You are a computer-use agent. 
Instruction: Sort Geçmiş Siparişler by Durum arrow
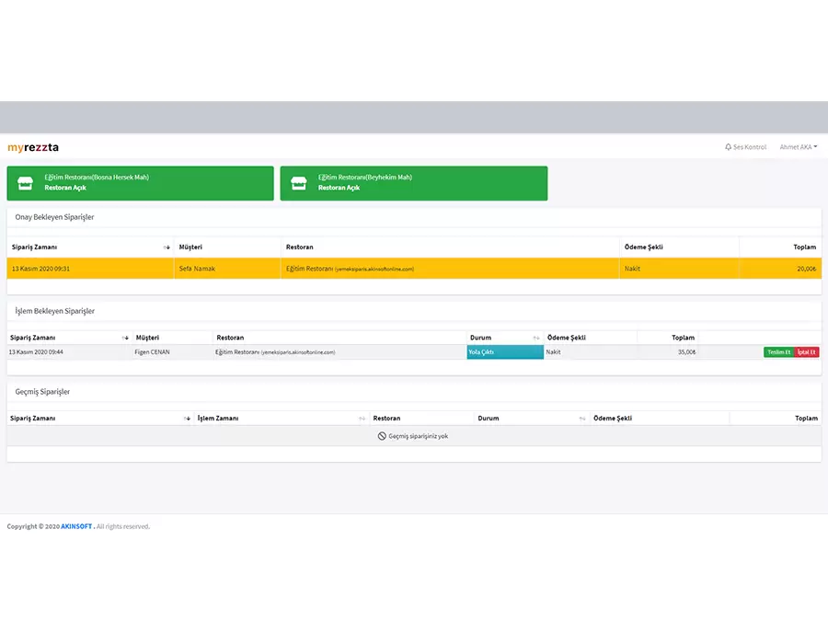point(582,419)
